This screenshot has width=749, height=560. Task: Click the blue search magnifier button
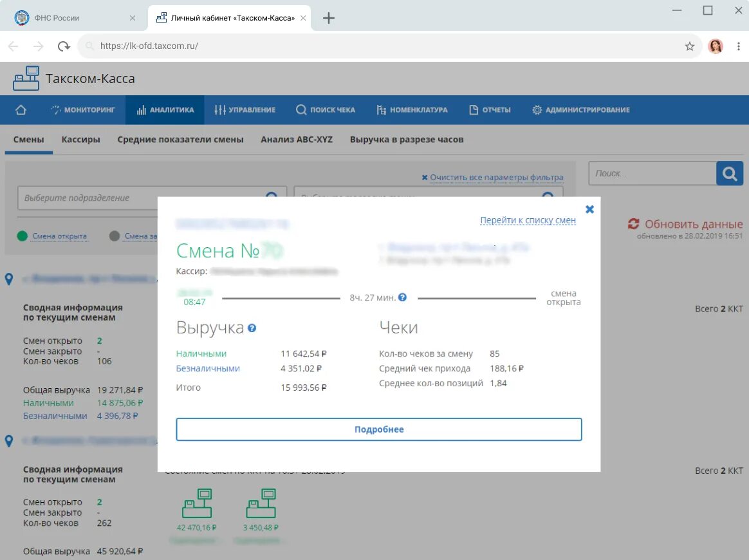coord(730,173)
